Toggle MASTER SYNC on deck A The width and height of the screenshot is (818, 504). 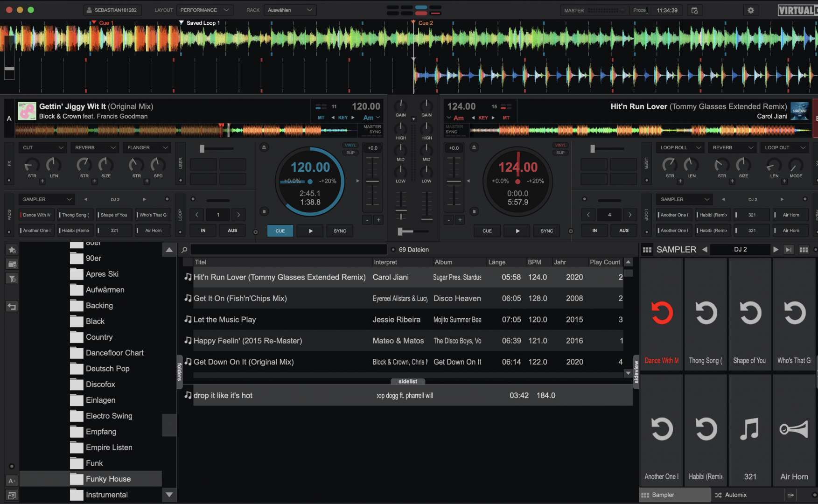pyautogui.click(x=372, y=129)
